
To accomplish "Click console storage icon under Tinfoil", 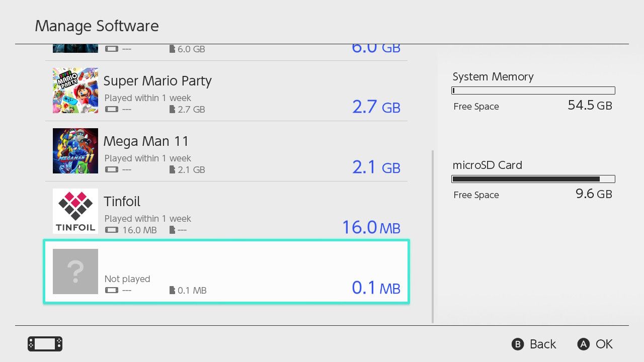I will [x=111, y=230].
